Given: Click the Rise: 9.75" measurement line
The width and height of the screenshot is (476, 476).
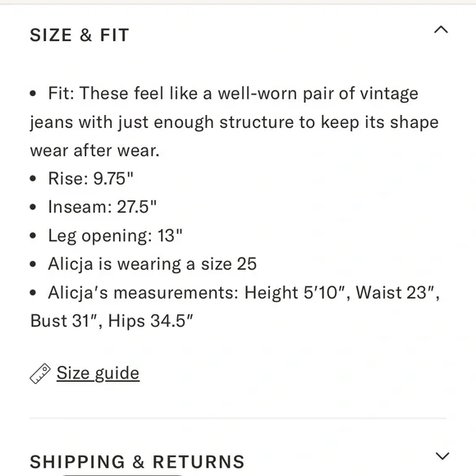Looking at the screenshot, I should (90, 179).
